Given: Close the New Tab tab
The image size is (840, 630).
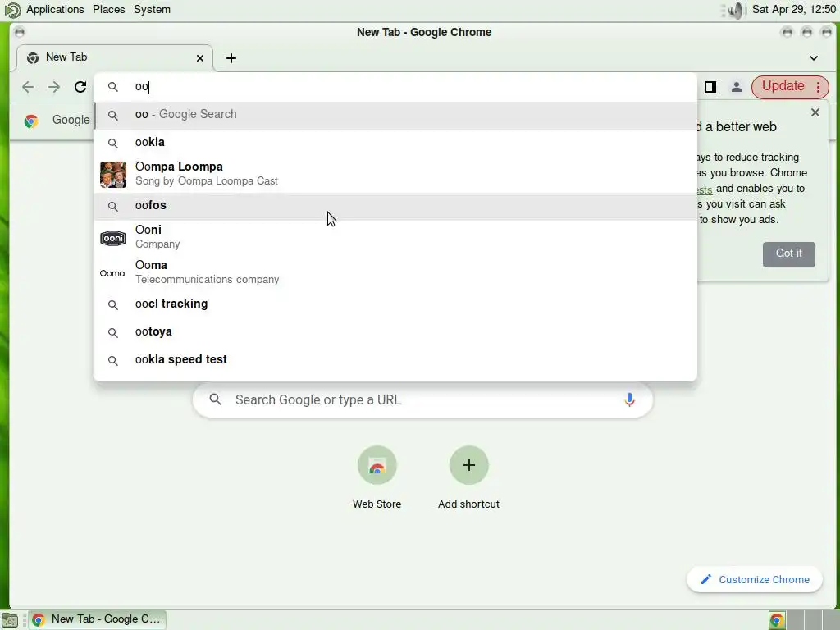Looking at the screenshot, I should pos(200,58).
